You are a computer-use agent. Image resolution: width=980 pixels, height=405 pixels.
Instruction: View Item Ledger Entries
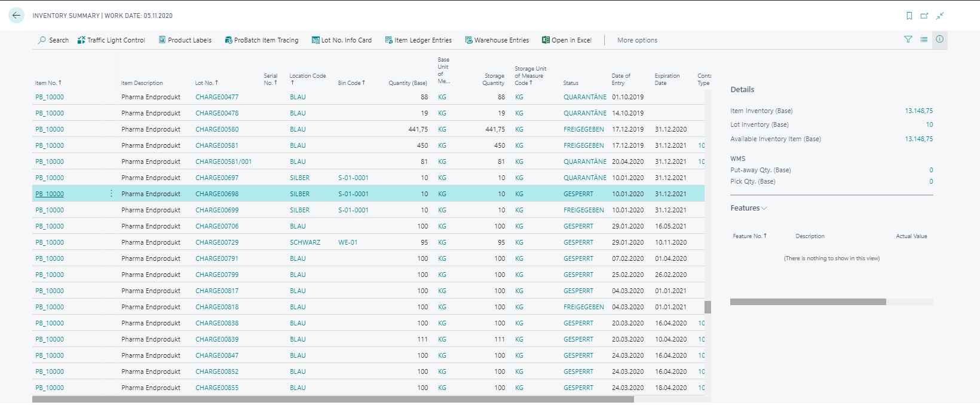coord(418,40)
